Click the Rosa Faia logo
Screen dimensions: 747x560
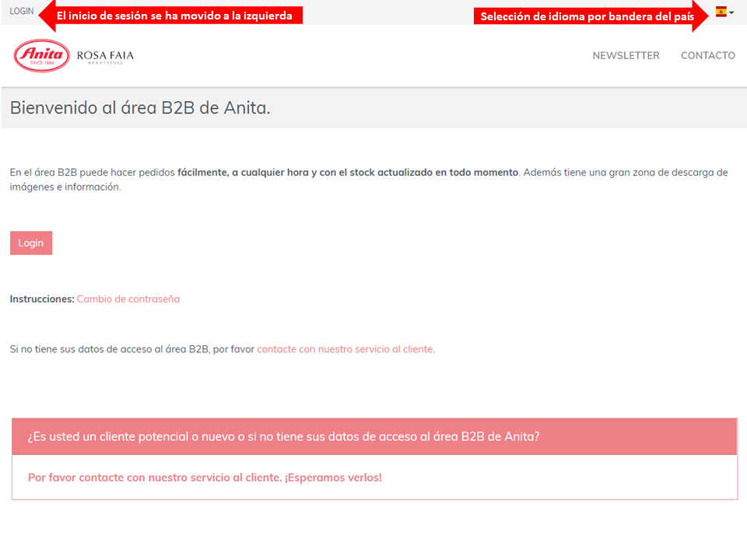[105, 56]
